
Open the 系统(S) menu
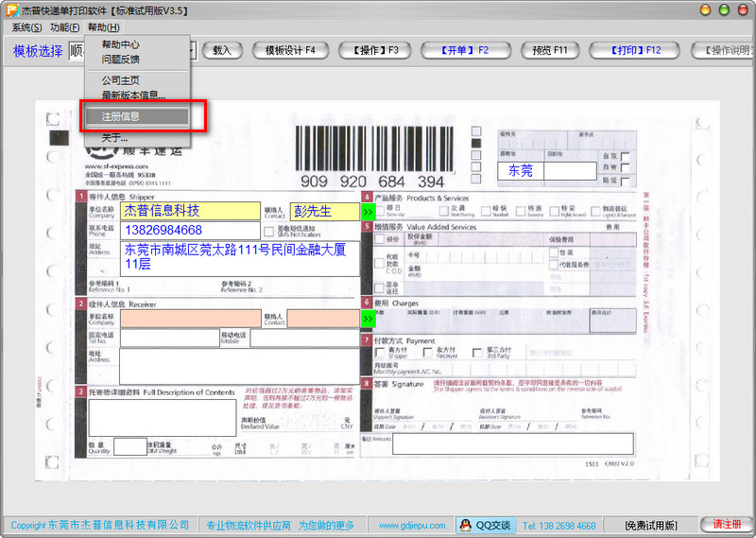pyautogui.click(x=26, y=27)
